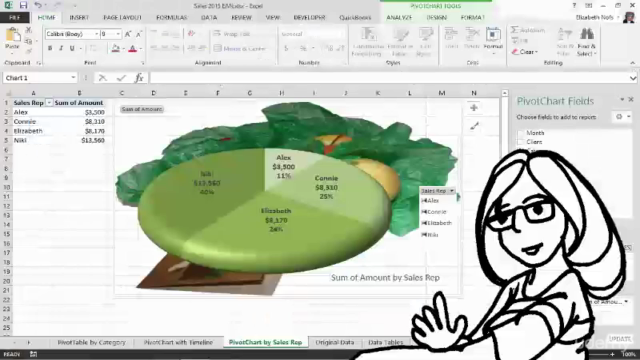This screenshot has height=360, width=640.
Task: Open the Calibri font name dropdown
Action: (97, 34)
